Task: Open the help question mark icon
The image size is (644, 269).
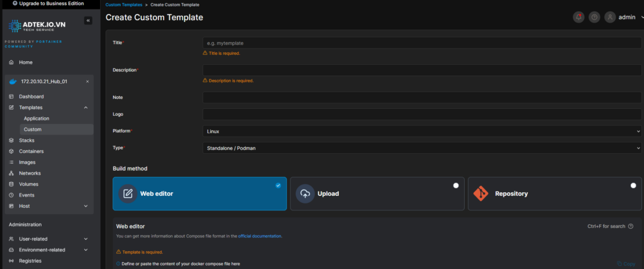Action: click(x=594, y=17)
